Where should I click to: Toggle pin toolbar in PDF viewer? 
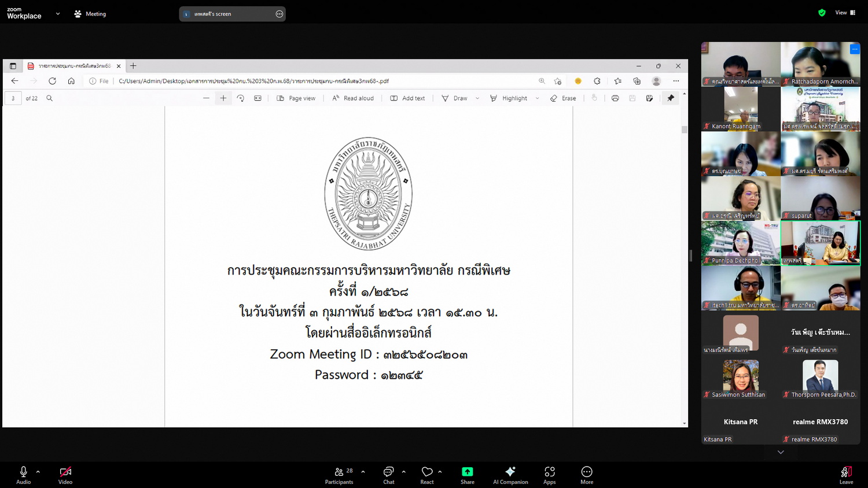[671, 98]
